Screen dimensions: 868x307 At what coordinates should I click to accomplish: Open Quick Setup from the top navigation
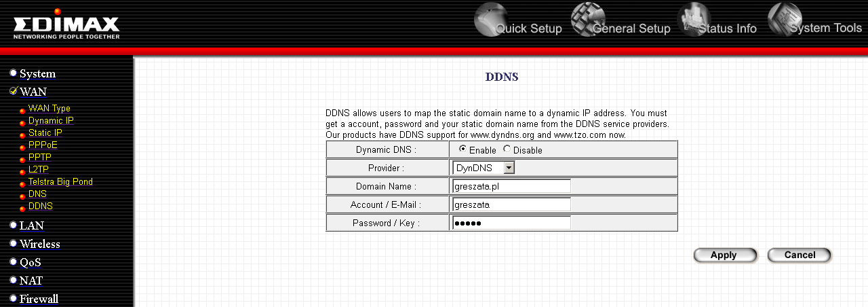pyautogui.click(x=528, y=29)
